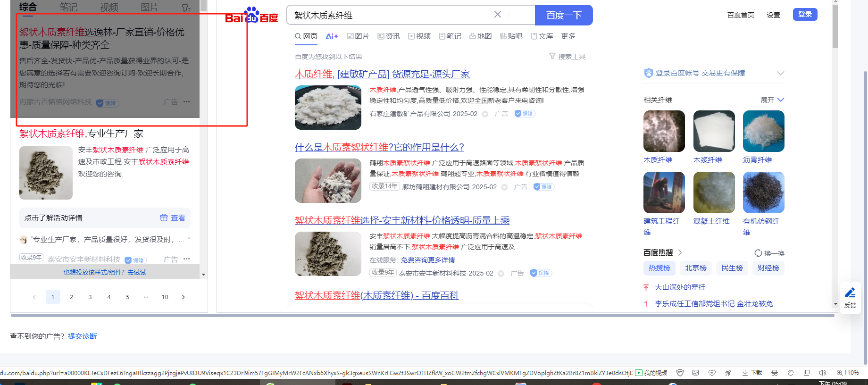Open 设置 in the top right
The width and height of the screenshot is (868, 385).
pyautogui.click(x=774, y=15)
